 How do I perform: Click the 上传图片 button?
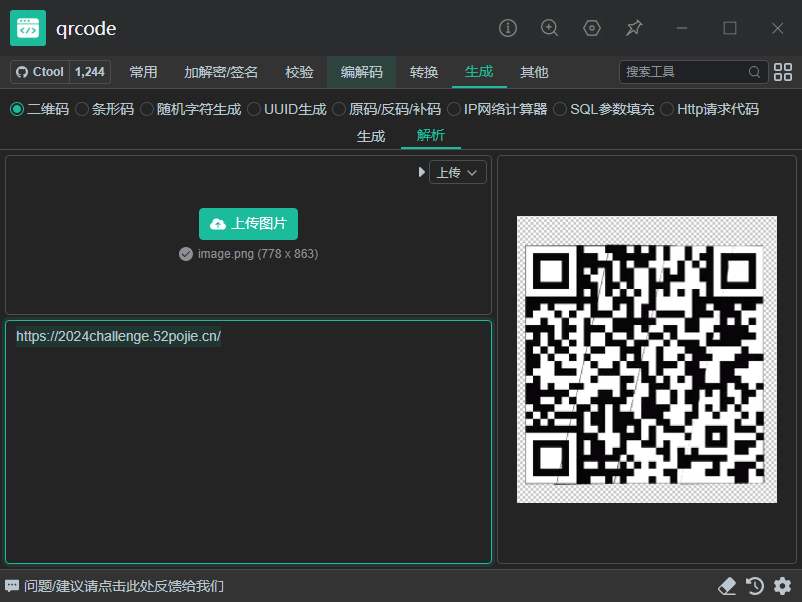click(249, 224)
